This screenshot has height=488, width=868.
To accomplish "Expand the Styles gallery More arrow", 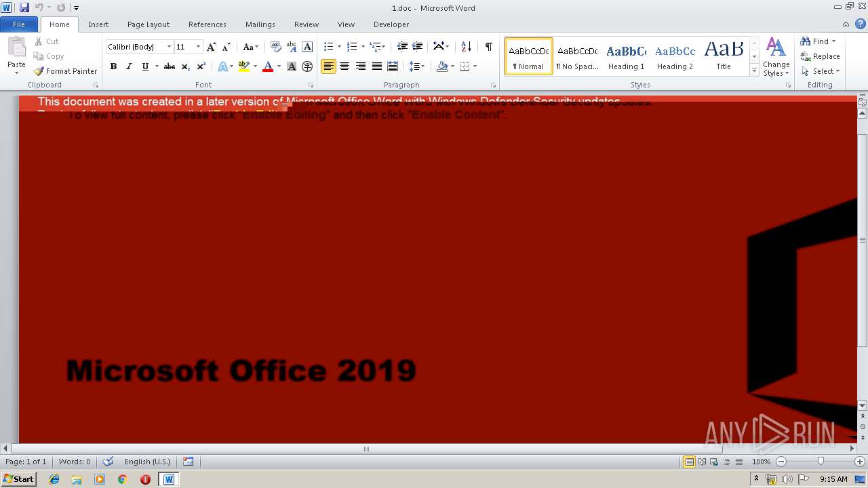I will (754, 70).
